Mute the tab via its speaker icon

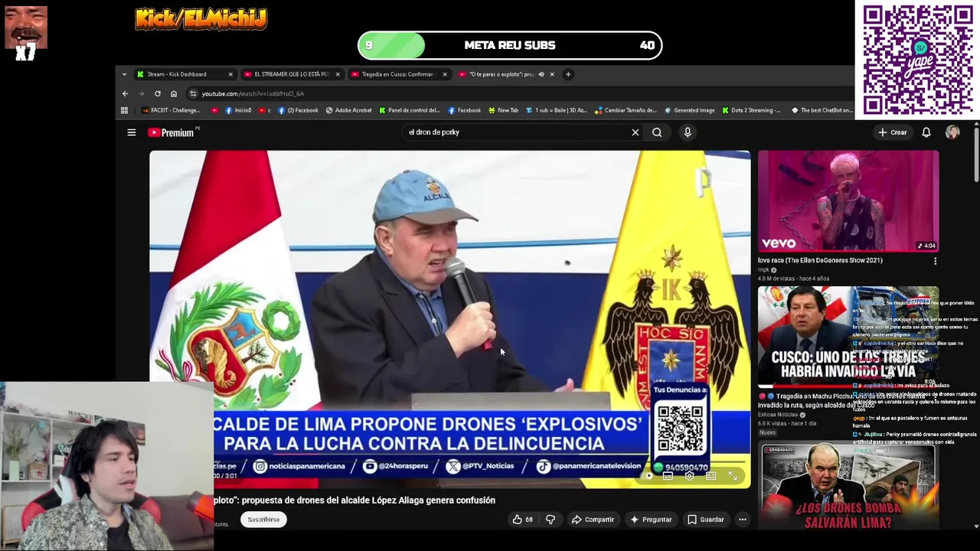541,74
